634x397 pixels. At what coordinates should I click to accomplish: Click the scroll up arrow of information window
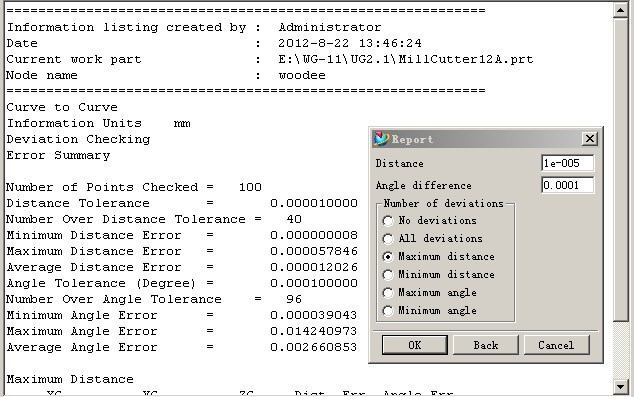[620, 10]
